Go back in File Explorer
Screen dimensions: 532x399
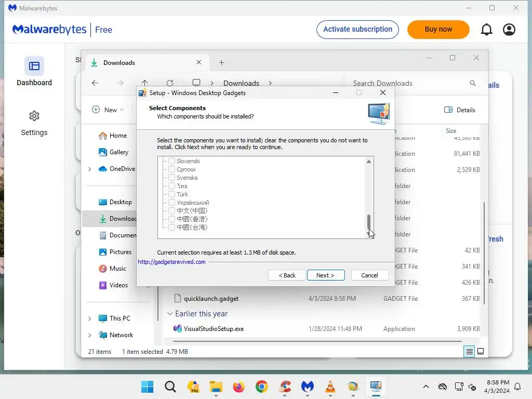95,83
